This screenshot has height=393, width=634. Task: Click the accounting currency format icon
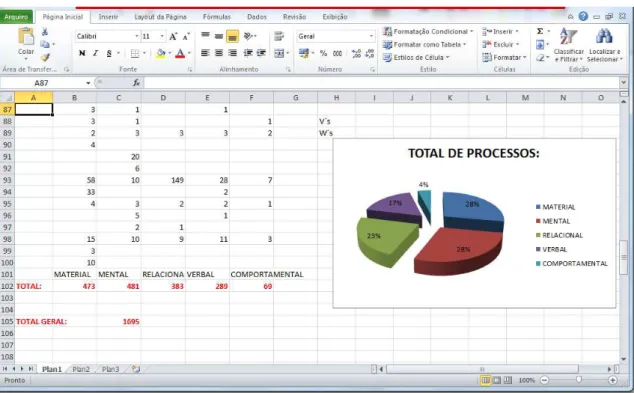(304, 53)
